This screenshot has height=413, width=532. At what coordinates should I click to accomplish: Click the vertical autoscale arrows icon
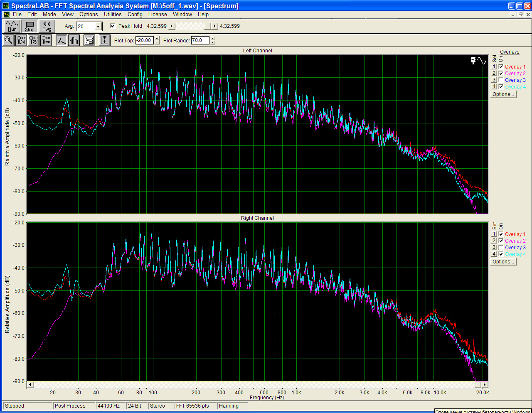point(104,40)
